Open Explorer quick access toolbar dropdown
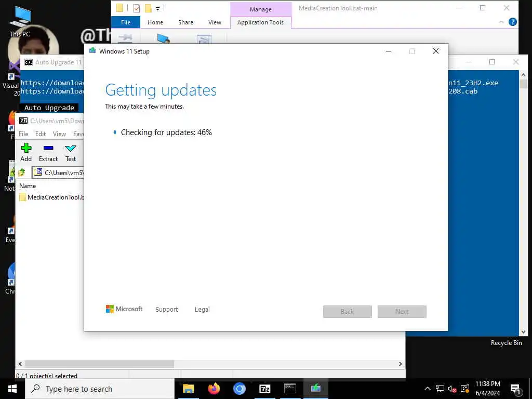The image size is (532, 399). (158, 9)
